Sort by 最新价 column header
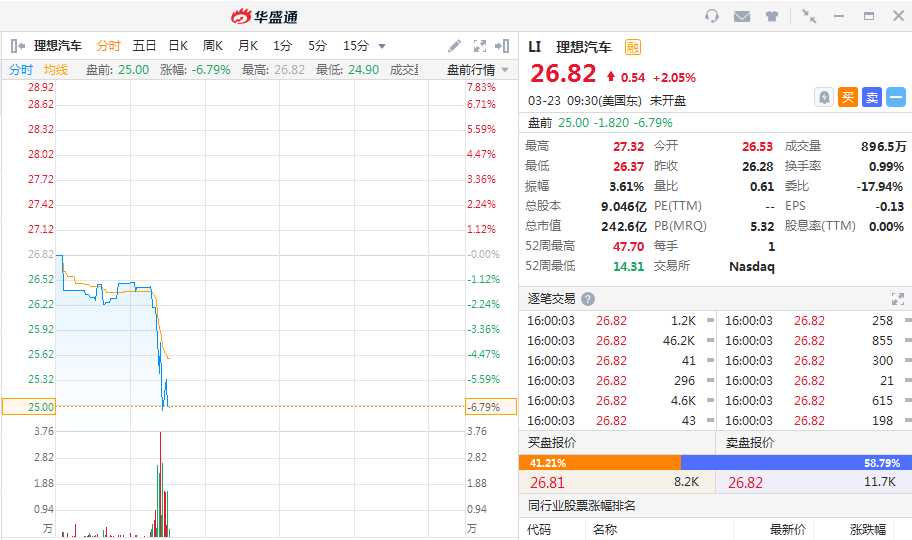Screen dimensions: 912x540 788,530
